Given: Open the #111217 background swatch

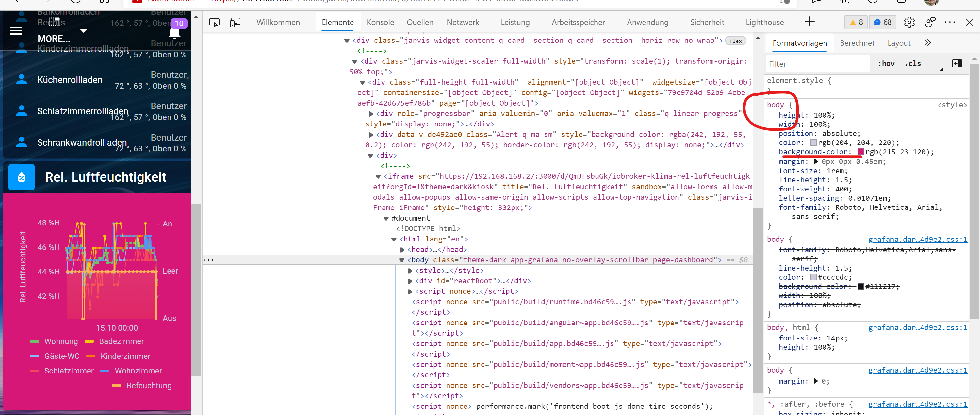Looking at the screenshot, I should (860, 287).
